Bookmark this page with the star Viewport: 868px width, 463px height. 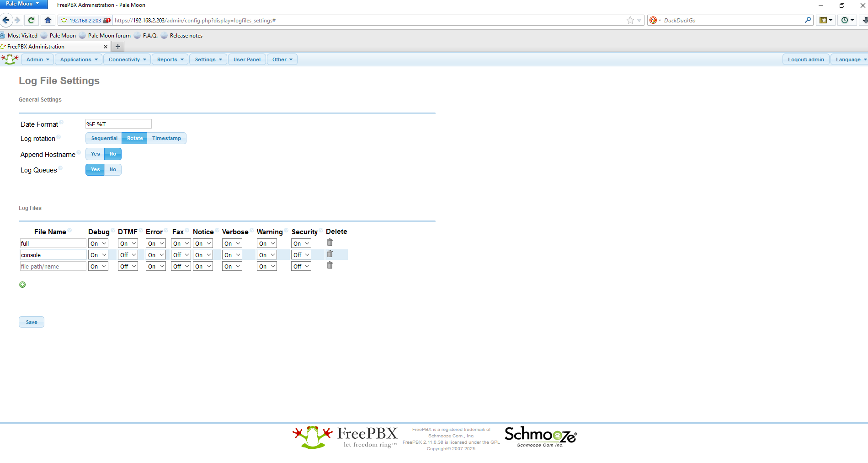(630, 20)
